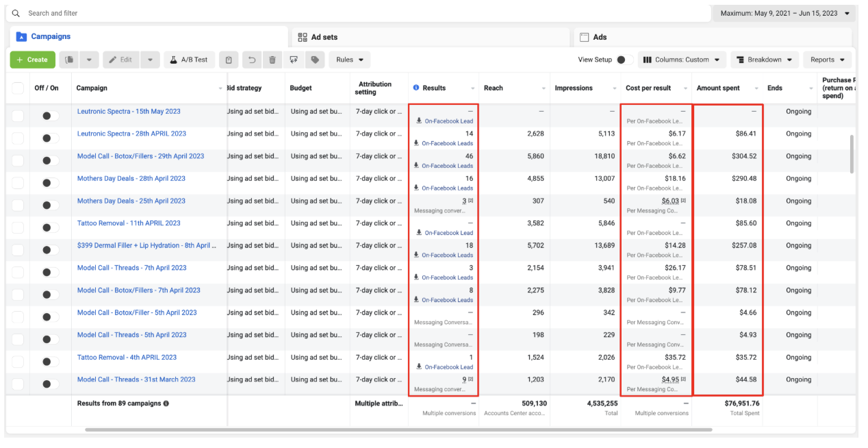Click the pencil Edit button

pos(121,60)
